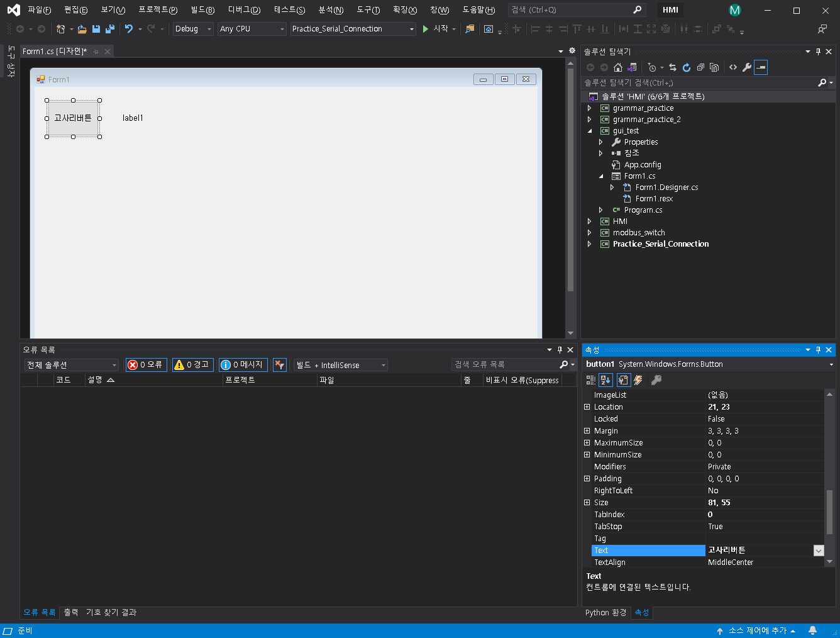The height and width of the screenshot is (638, 840).
Task: Show property pages with the gray wrench icon
Action: tap(656, 380)
